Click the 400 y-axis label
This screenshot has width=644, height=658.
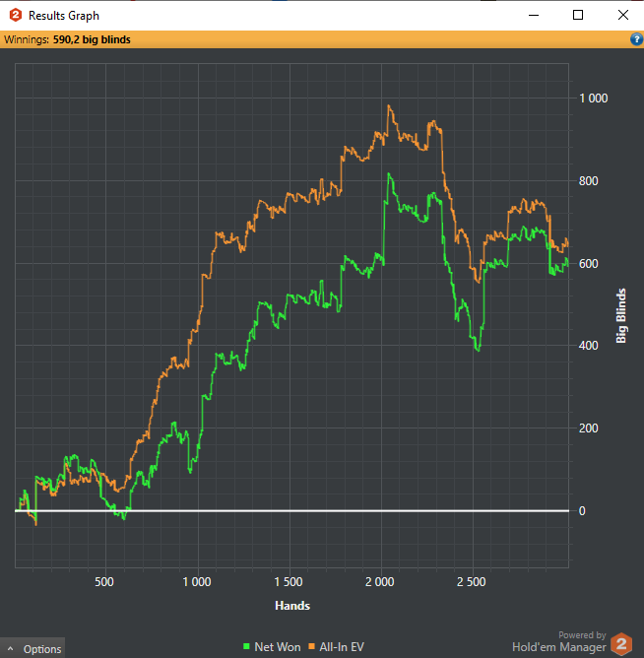pyautogui.click(x=588, y=346)
